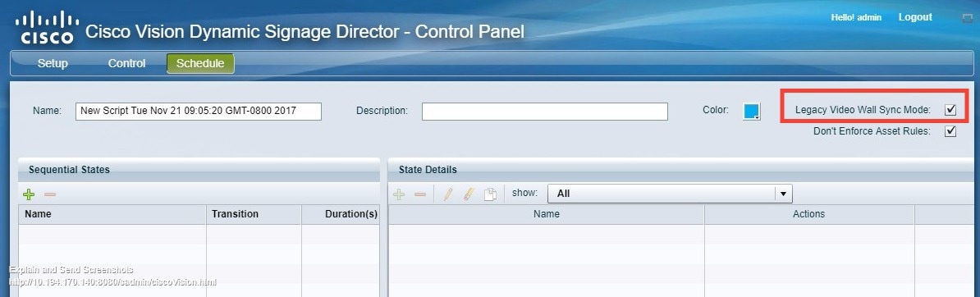Click the add icon in State Details toolbar

click(x=399, y=194)
